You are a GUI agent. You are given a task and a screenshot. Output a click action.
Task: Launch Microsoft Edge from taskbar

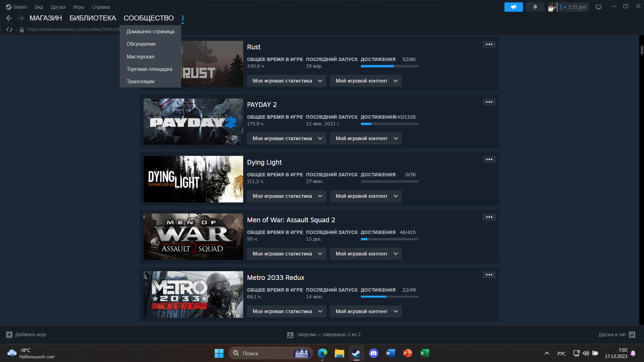point(322,353)
